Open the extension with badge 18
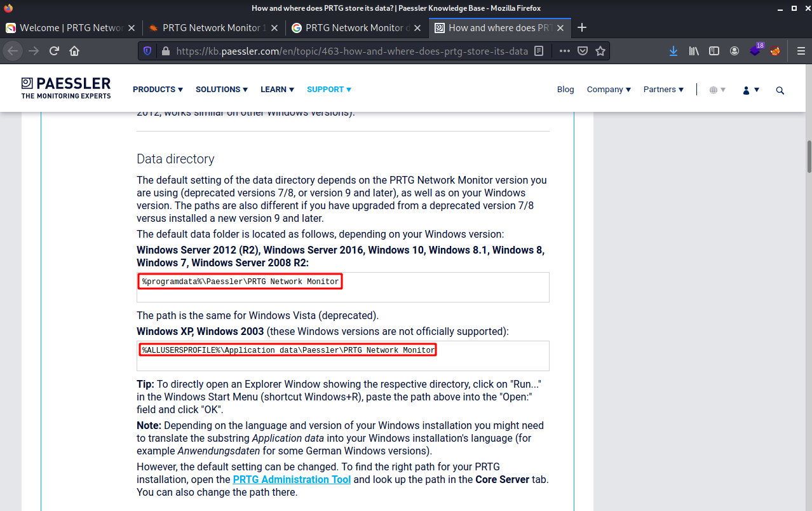Image resolution: width=812 pixels, height=511 pixels. tap(756, 50)
